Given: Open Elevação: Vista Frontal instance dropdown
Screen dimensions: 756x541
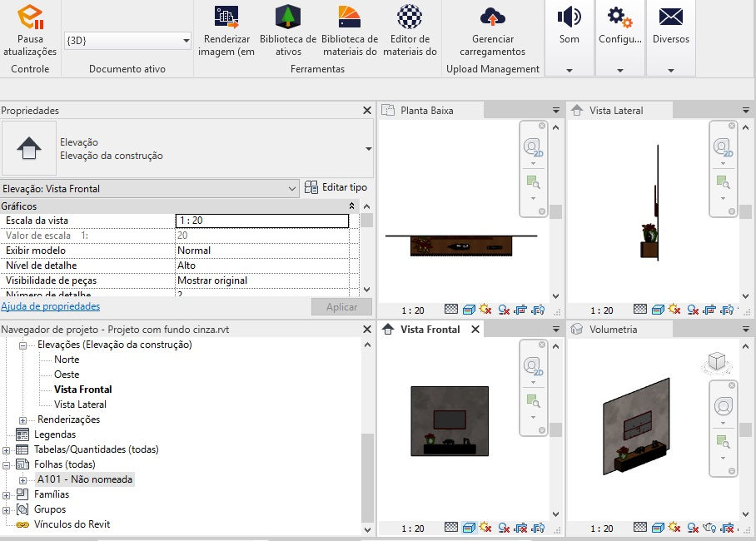Looking at the screenshot, I should tap(291, 189).
